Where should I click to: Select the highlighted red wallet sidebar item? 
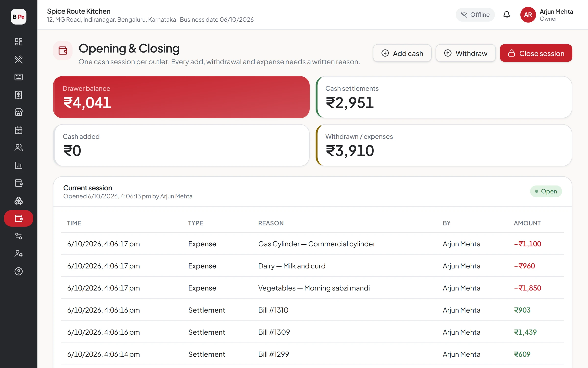point(19,218)
